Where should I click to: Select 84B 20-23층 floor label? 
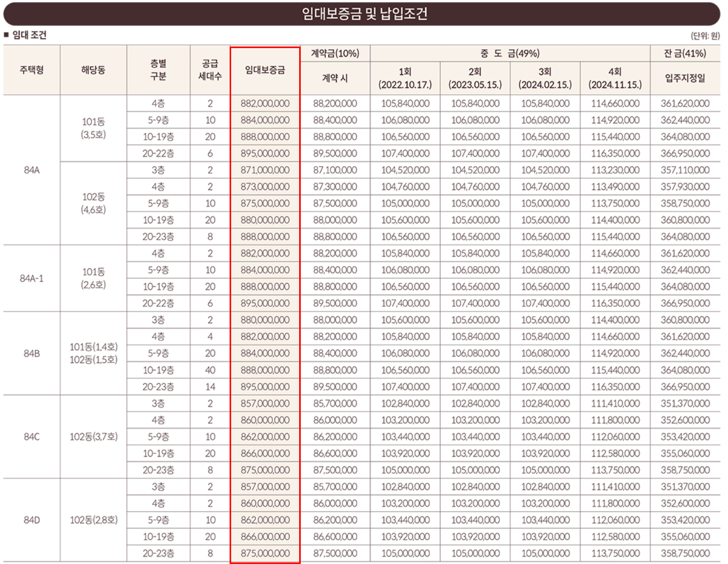(158, 387)
